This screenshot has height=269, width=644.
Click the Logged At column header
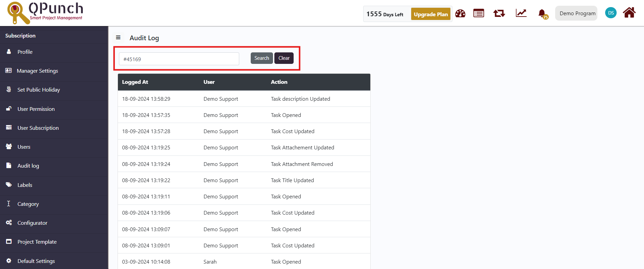pyautogui.click(x=135, y=82)
